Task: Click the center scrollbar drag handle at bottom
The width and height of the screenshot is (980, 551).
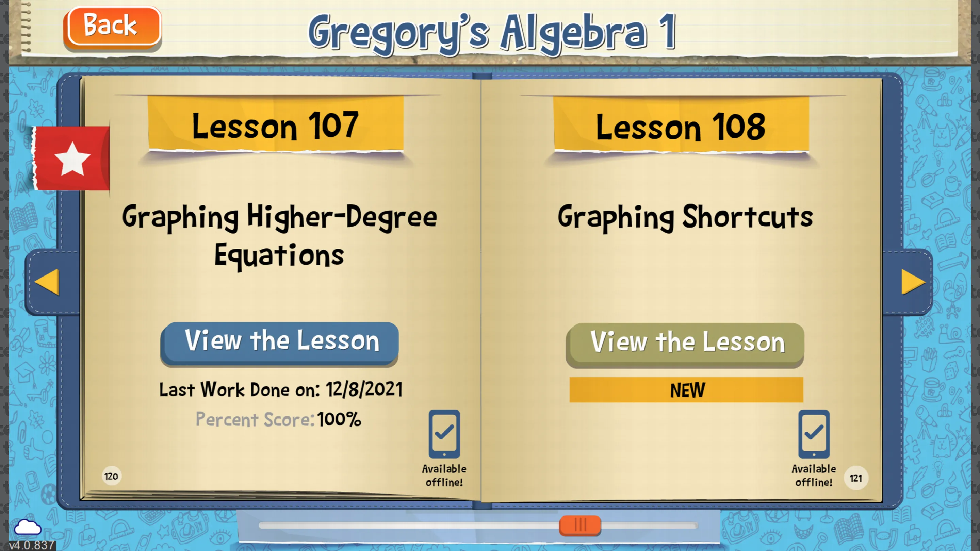Action: 578,525
